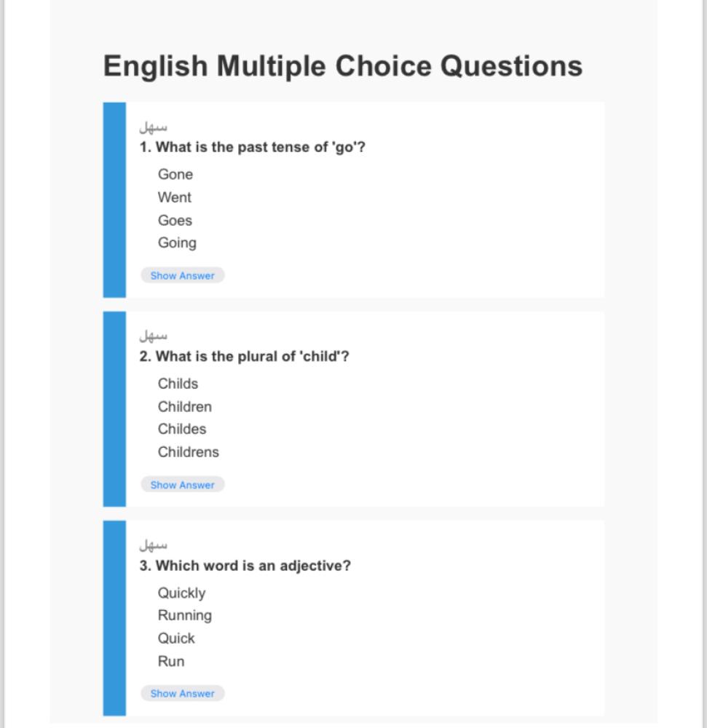Image resolution: width=707 pixels, height=728 pixels.
Task: Pick the 'Going' answer option
Action: tap(177, 243)
